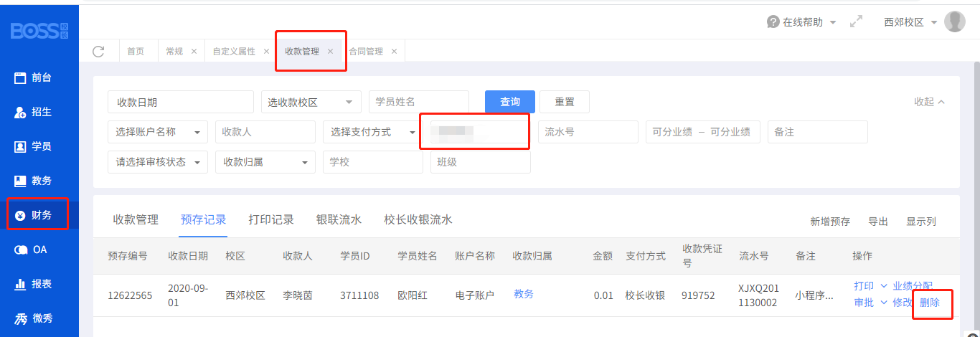Focus the 学校 field
Viewport: 980px width, 337px height.
[x=373, y=162]
